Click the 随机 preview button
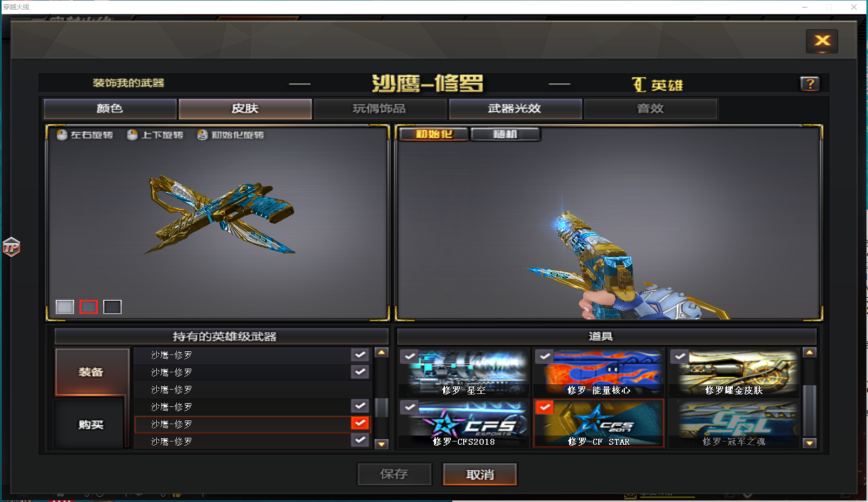 click(505, 134)
